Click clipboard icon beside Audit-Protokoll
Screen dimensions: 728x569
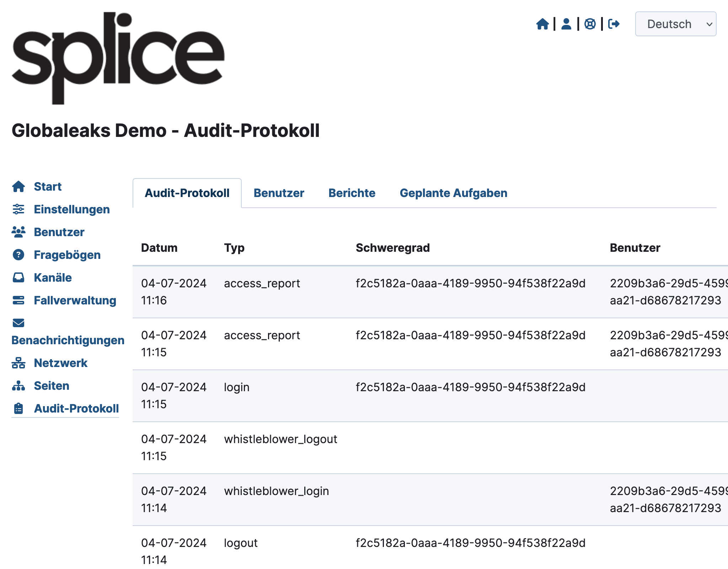(18, 408)
